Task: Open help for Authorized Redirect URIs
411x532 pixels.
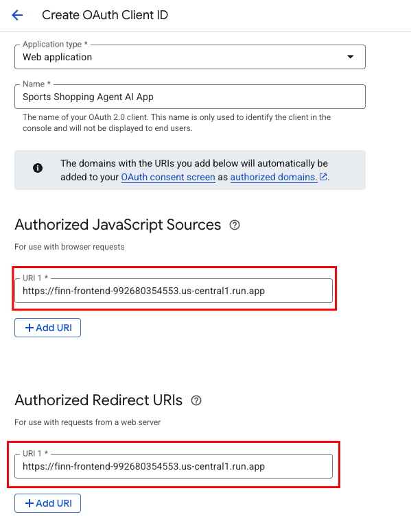Action: [196, 400]
